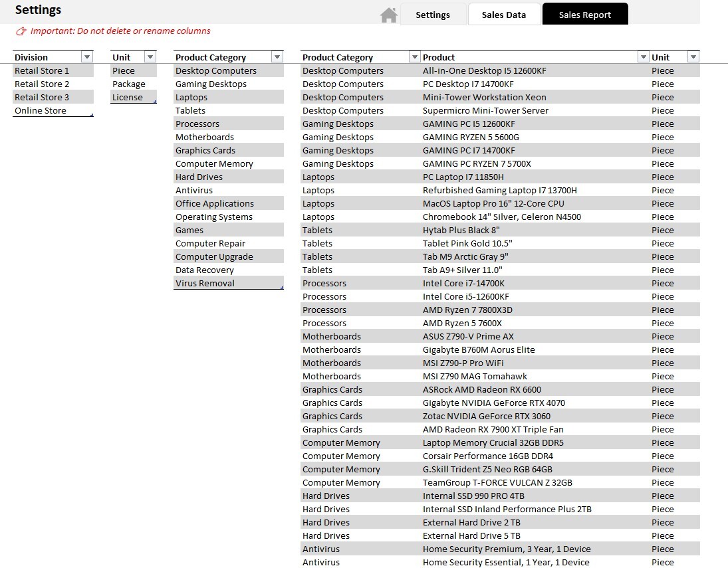Select Piece in the small Unit table
Viewport: 728px width, 568px height.
[133, 70]
